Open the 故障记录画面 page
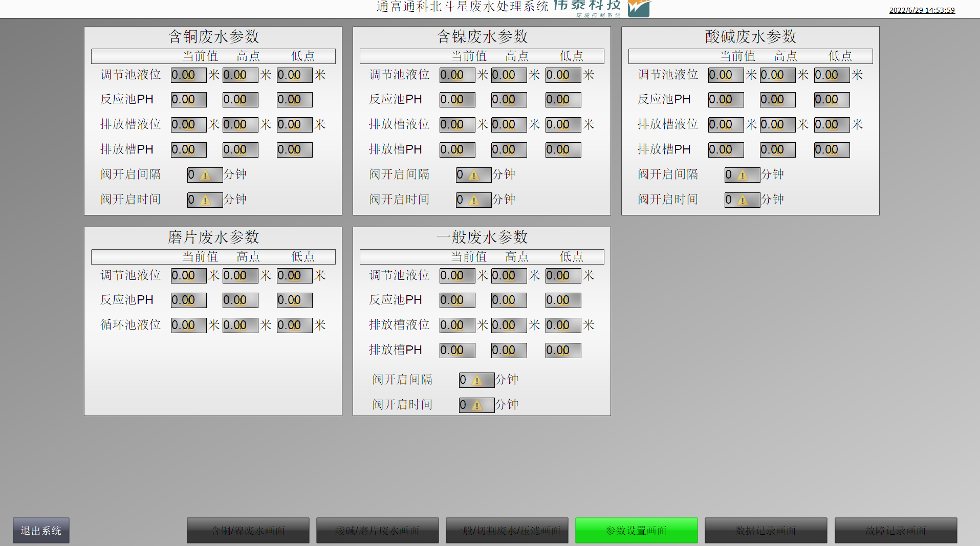980x546 pixels. pos(896,530)
